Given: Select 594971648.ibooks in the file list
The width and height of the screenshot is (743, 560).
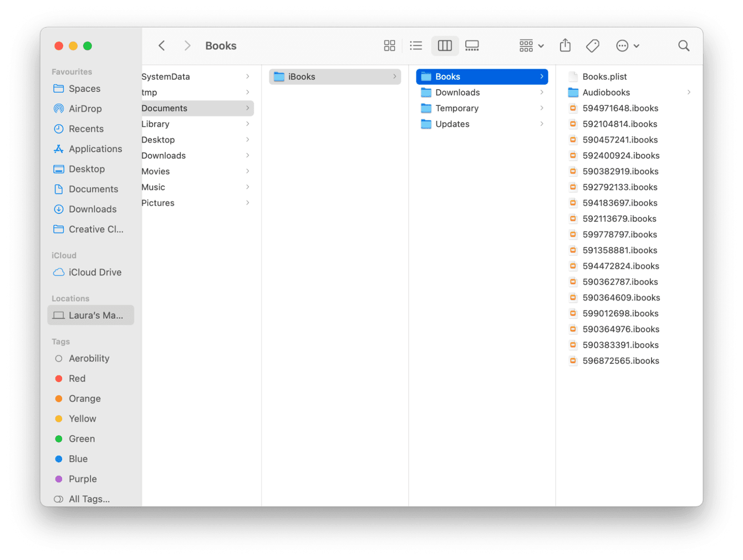Looking at the screenshot, I should 620,108.
